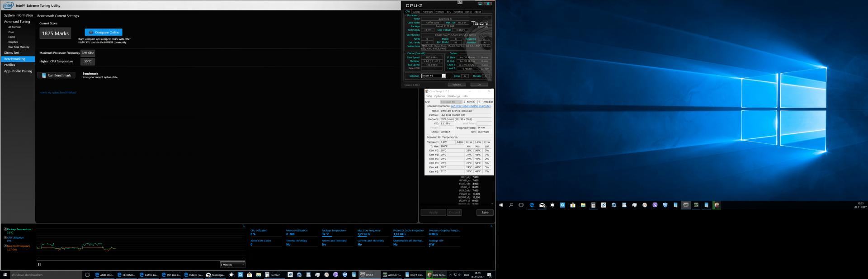Viewport: 868px width, 279px height.
Task: Select Graphics under Advanced Tuning
Action: coord(13,42)
